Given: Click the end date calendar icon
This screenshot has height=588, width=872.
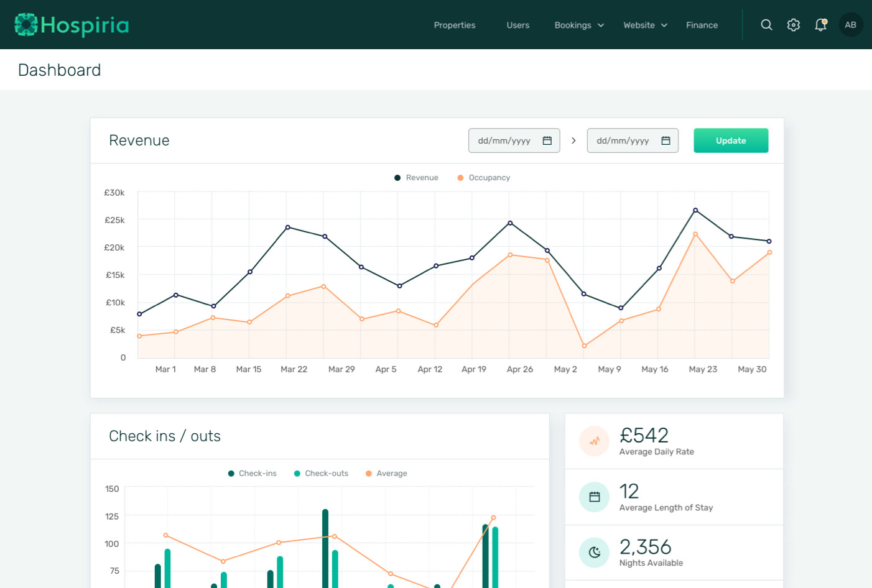Looking at the screenshot, I should 666,140.
